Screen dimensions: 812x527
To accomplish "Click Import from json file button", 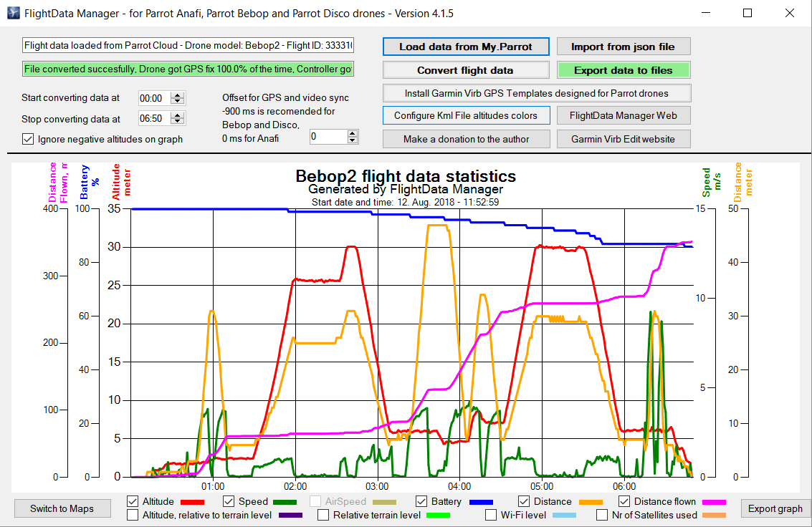I will point(624,47).
